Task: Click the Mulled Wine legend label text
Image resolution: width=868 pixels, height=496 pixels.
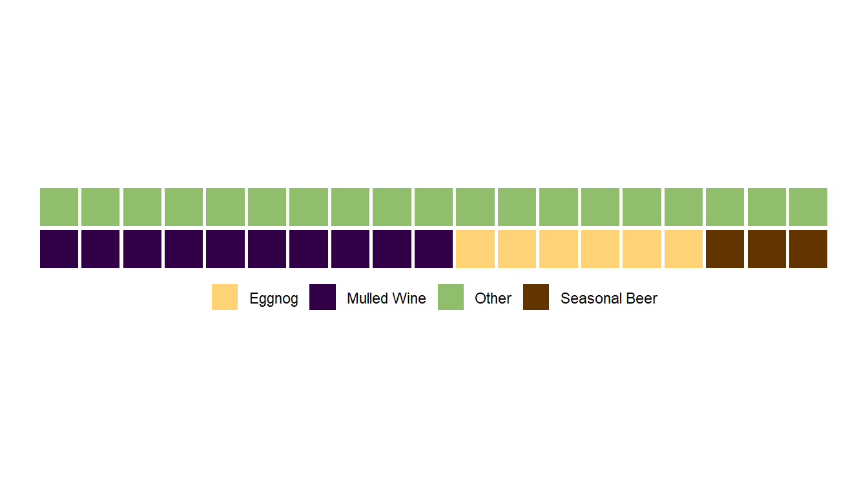Action: [386, 298]
